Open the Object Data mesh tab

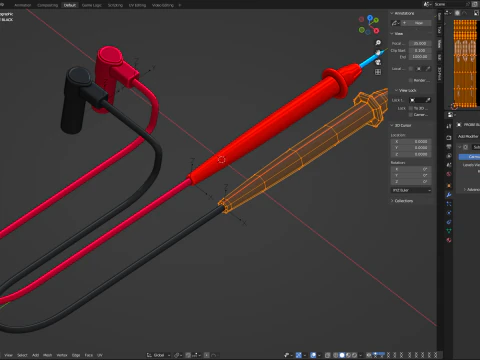449,231
